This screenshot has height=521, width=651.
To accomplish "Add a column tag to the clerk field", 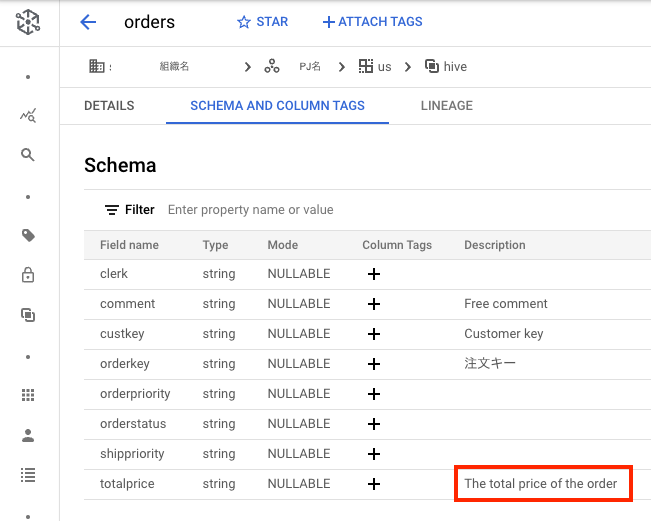I will coord(374,274).
